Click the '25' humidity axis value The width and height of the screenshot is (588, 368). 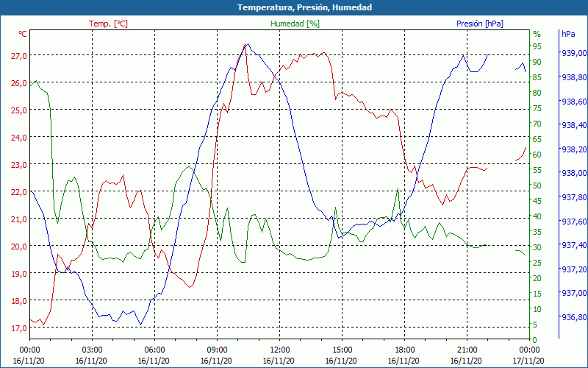537,263
